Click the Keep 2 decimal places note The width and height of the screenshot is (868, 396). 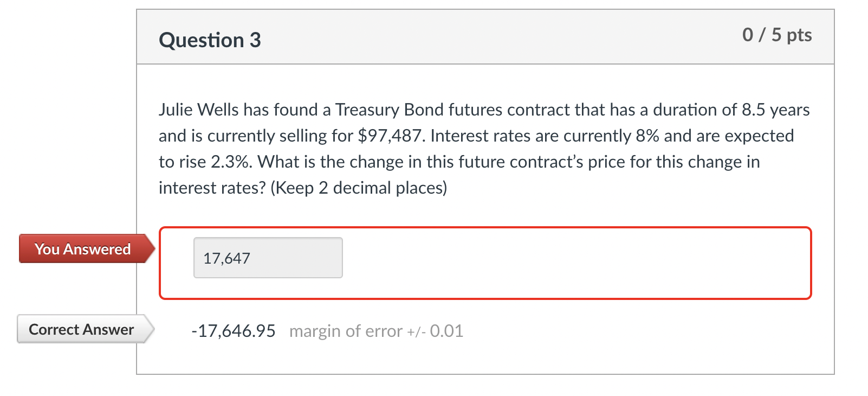pyautogui.click(x=359, y=188)
